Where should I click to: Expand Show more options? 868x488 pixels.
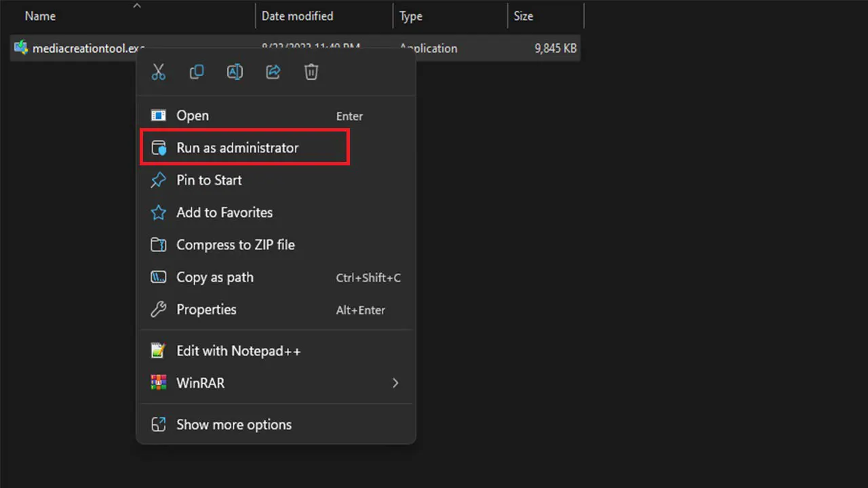pyautogui.click(x=234, y=425)
